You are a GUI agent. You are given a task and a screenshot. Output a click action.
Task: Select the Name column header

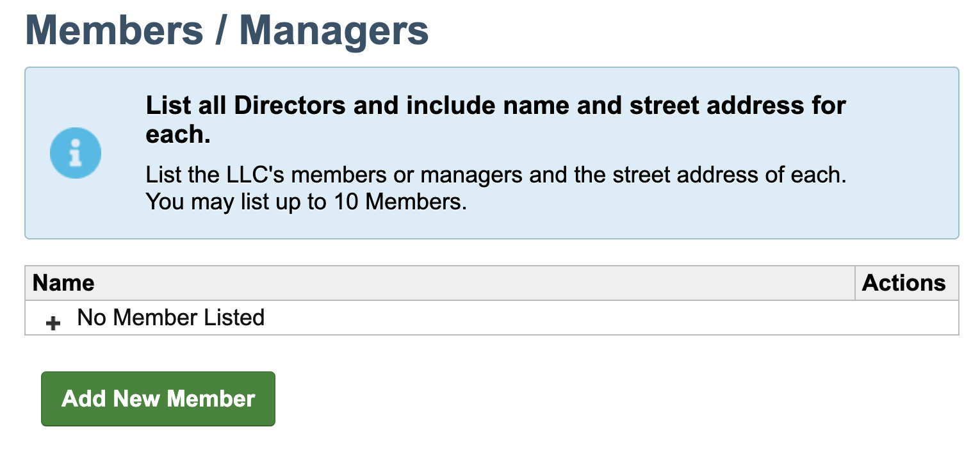(x=63, y=282)
